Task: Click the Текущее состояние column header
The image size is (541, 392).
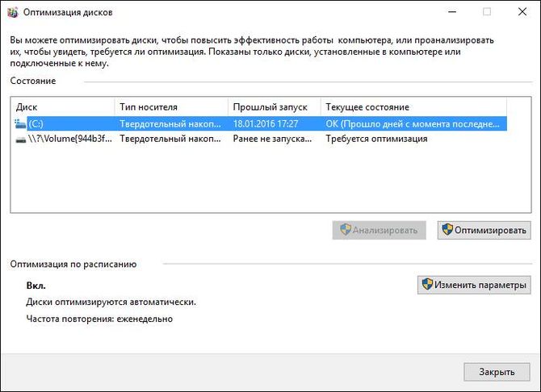Action: point(414,107)
